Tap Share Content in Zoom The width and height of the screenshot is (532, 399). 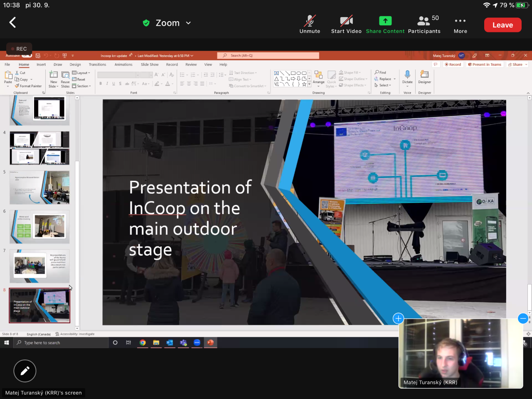pyautogui.click(x=385, y=25)
